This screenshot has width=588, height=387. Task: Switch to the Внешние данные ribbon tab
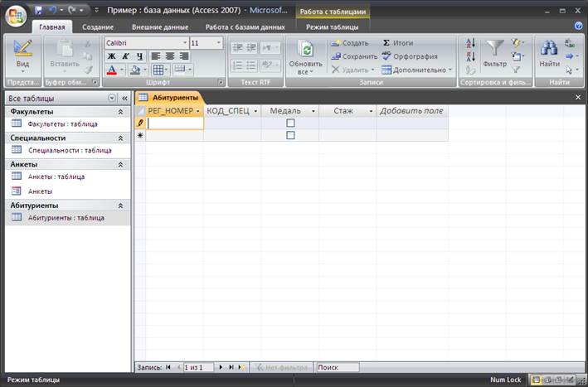160,27
